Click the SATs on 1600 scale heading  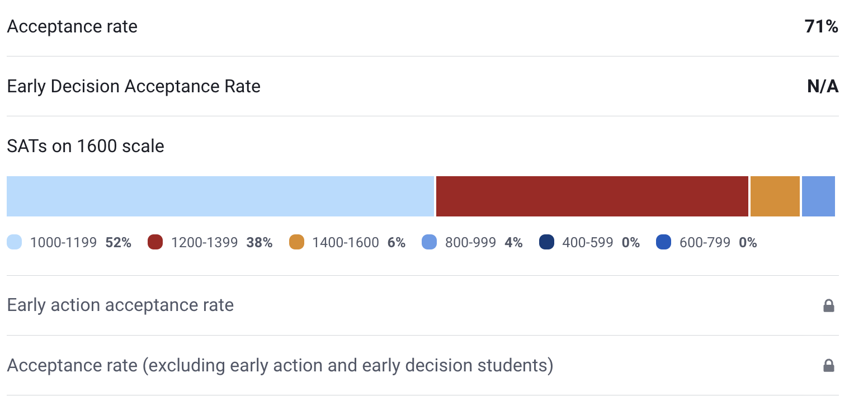[86, 147]
